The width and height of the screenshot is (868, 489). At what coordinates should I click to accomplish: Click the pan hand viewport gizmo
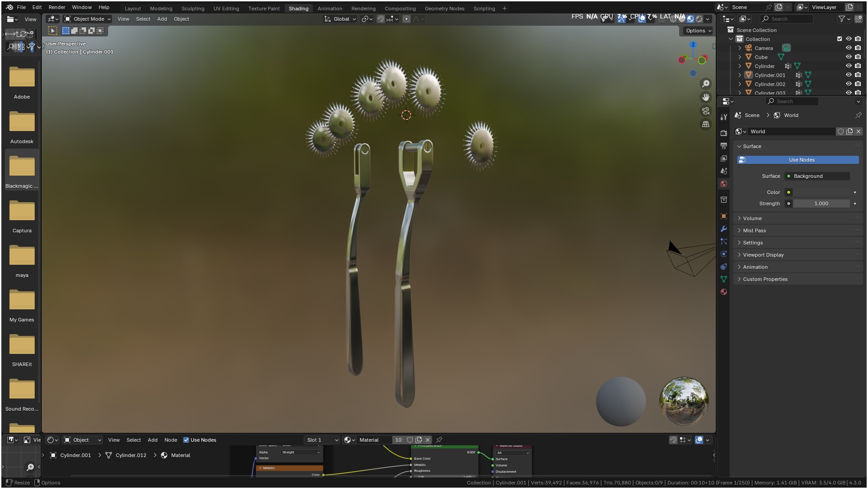click(706, 97)
